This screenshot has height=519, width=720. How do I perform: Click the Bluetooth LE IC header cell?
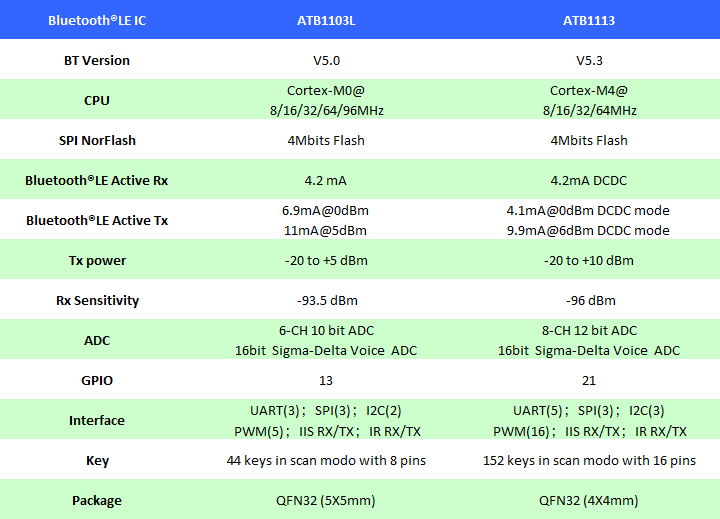(97, 20)
